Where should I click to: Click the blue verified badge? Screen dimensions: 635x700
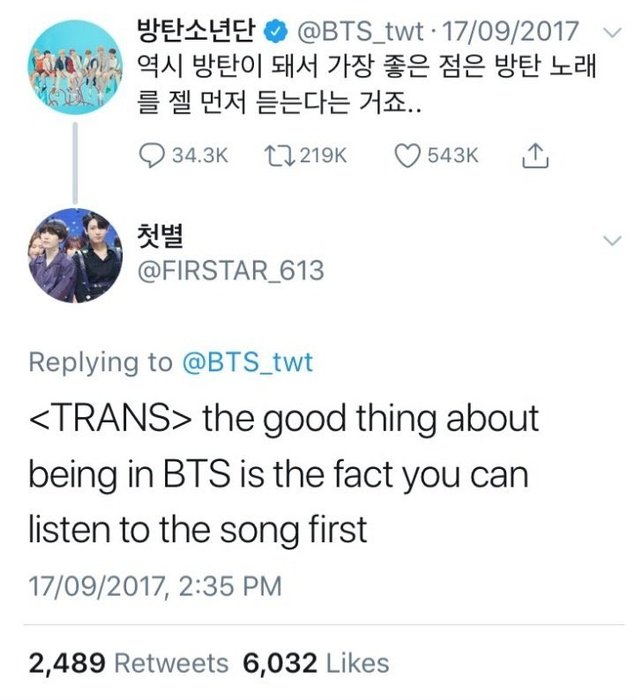[x=276, y=32]
